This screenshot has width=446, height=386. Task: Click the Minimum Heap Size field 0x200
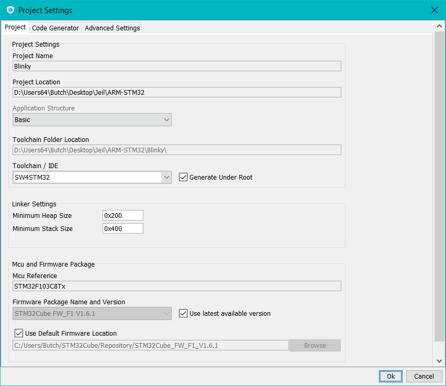123,216
